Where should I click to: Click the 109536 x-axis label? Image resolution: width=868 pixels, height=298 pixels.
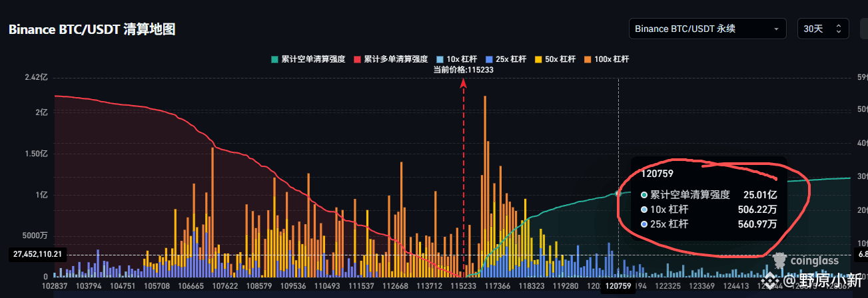pyautogui.click(x=293, y=285)
